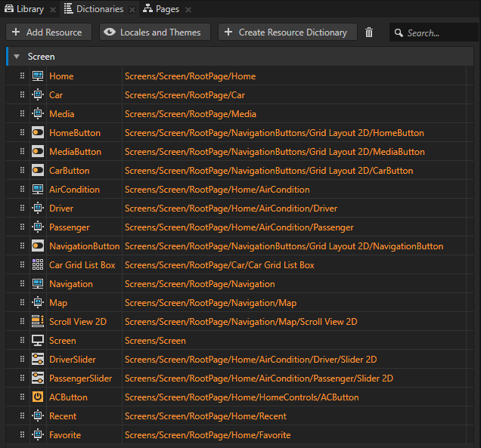
Task: Click the drag handle of the Favorite row
Action: (x=22, y=435)
